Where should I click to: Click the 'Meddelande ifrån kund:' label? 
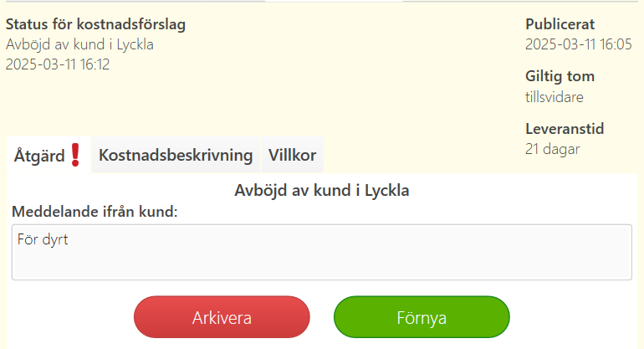pos(95,212)
